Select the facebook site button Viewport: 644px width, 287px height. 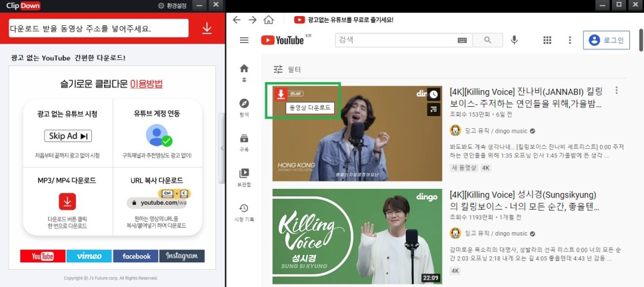coord(135,256)
